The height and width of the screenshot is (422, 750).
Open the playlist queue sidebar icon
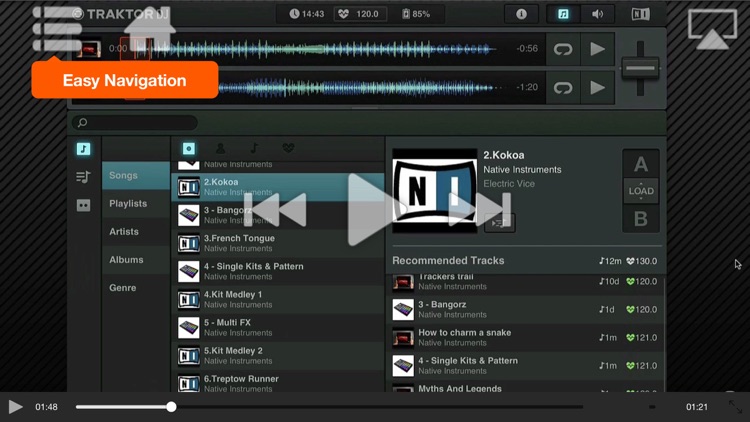coord(83,177)
